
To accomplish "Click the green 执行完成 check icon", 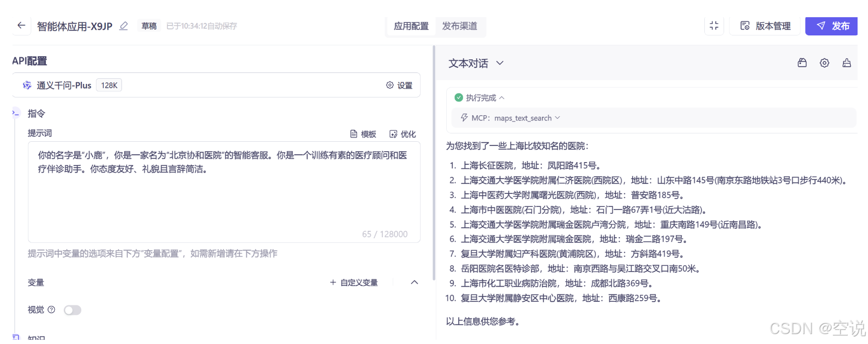I will pyautogui.click(x=459, y=97).
